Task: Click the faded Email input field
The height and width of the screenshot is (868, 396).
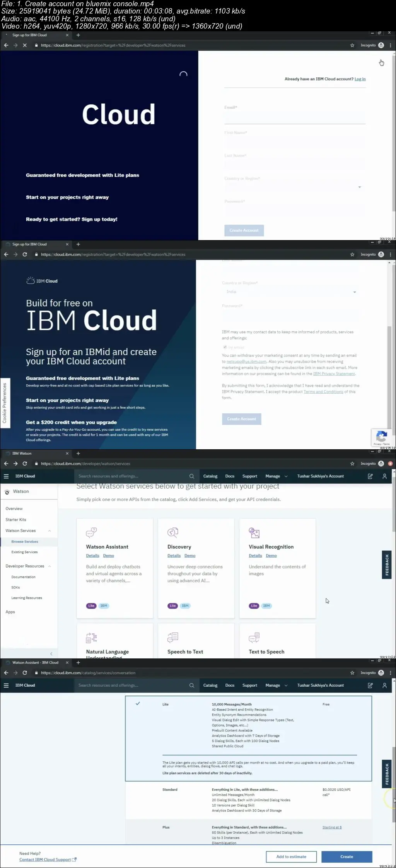Action: (295, 118)
